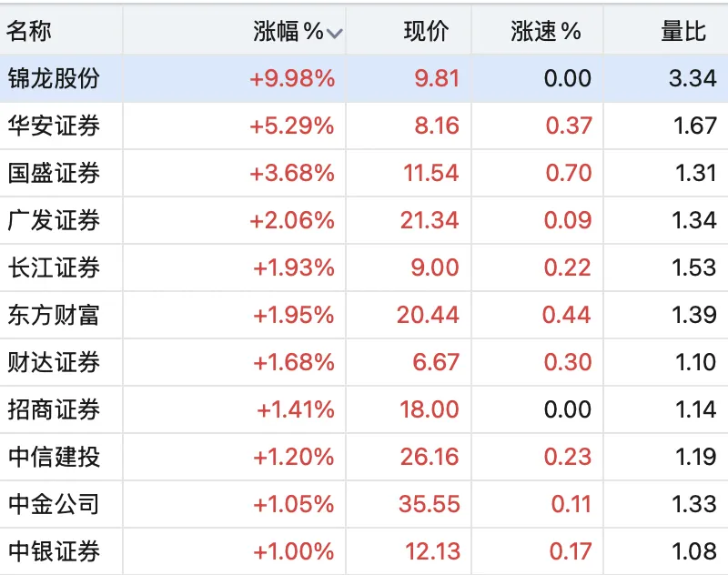Screen dimensions: 728x575
Task: Click the 现价 column header
Action: (426, 32)
